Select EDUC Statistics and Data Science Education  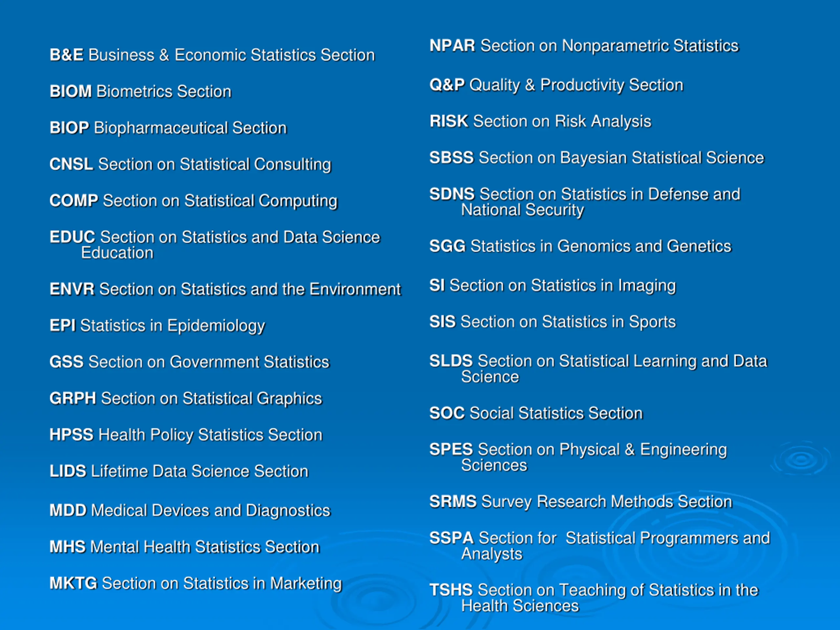tap(215, 245)
